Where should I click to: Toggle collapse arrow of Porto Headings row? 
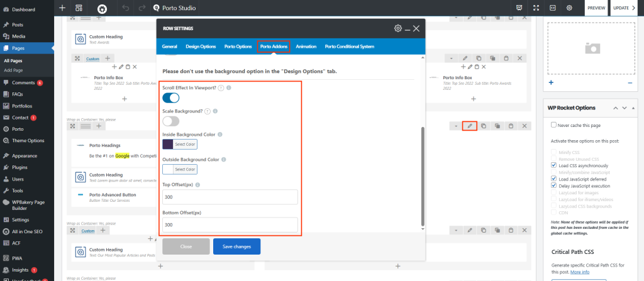click(x=456, y=126)
